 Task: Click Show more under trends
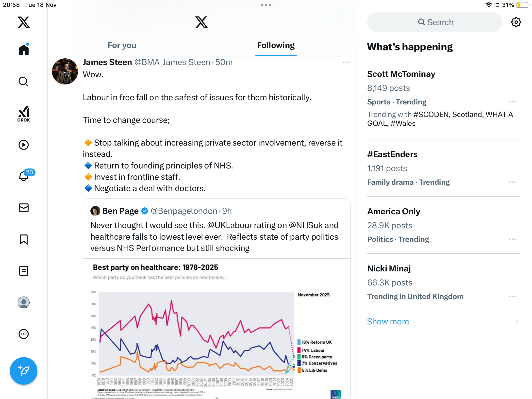pos(388,321)
